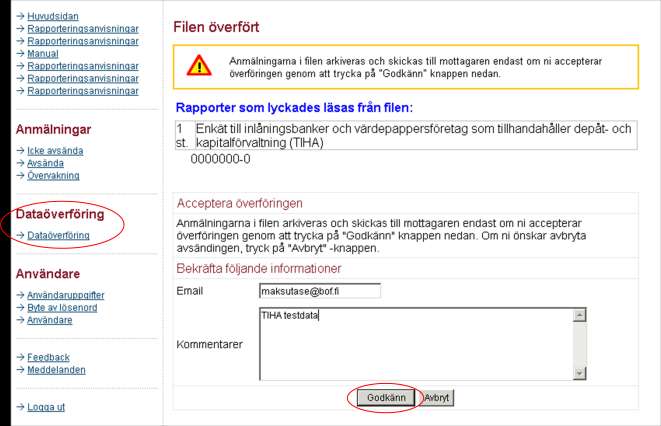Click the 'Kommentarer' field label

210,344
